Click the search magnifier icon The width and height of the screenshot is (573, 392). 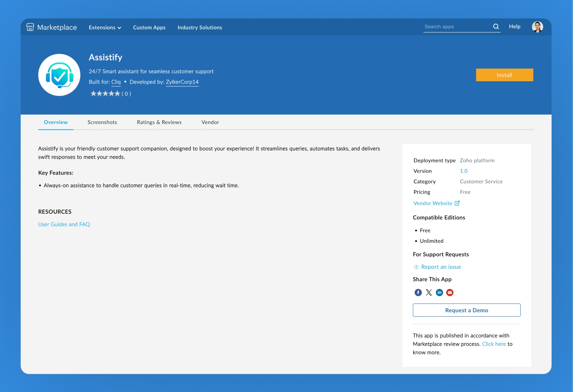click(x=496, y=26)
